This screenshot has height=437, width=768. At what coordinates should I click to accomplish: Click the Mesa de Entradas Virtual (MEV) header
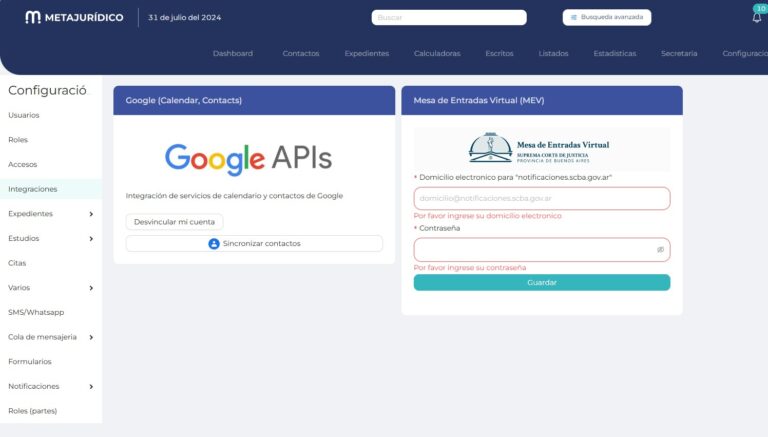pyautogui.click(x=542, y=100)
